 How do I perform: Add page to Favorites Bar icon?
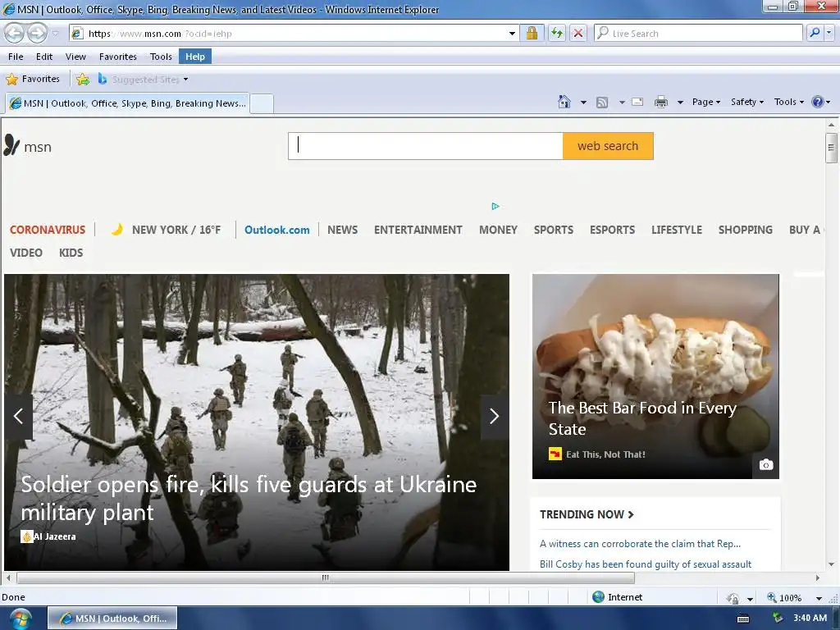(83, 80)
